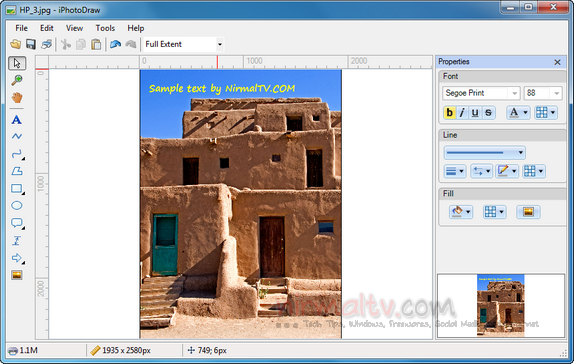
Task: Open the View menu
Action: tap(74, 28)
